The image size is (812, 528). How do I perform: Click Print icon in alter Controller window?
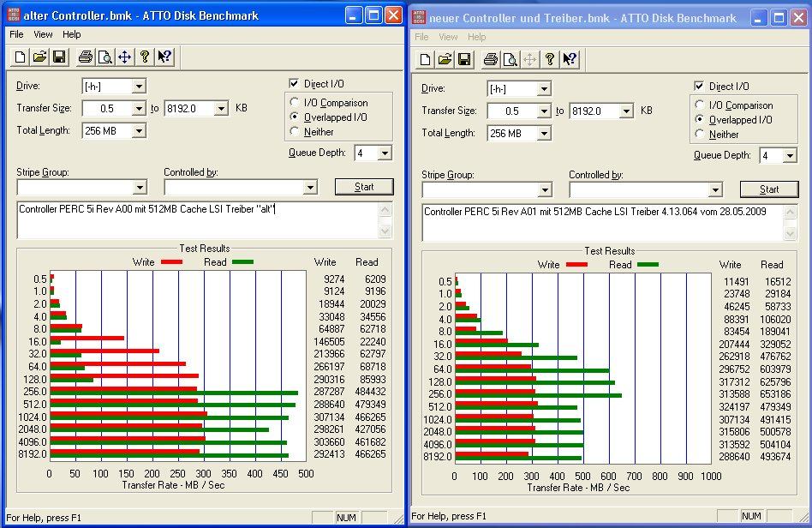[x=86, y=57]
